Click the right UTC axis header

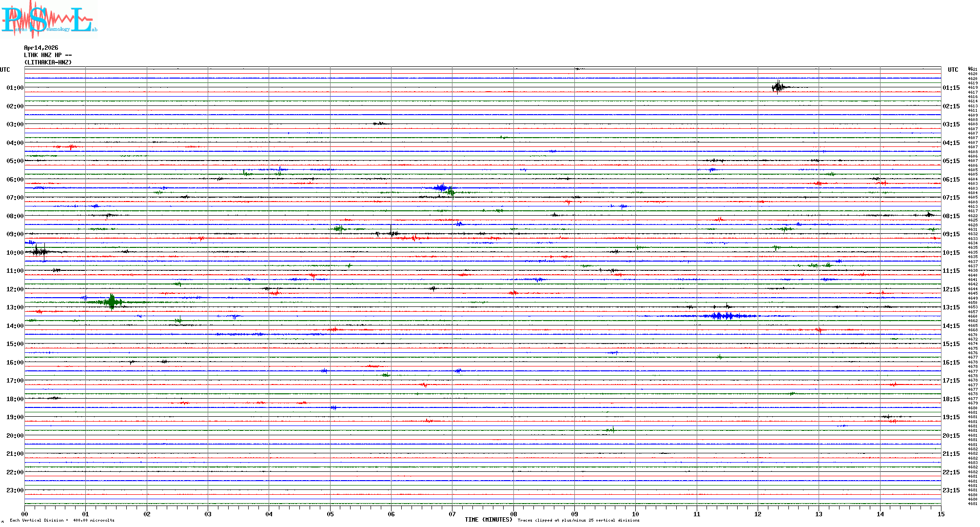click(x=953, y=70)
